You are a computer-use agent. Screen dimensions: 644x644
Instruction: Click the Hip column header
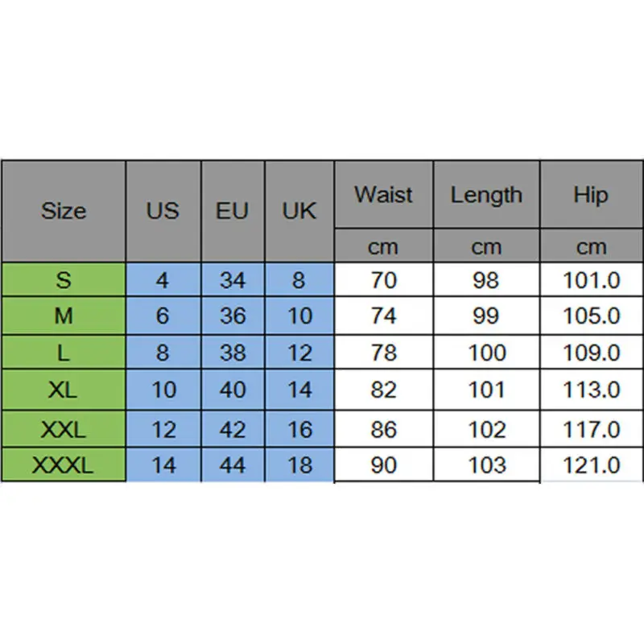[592, 195]
